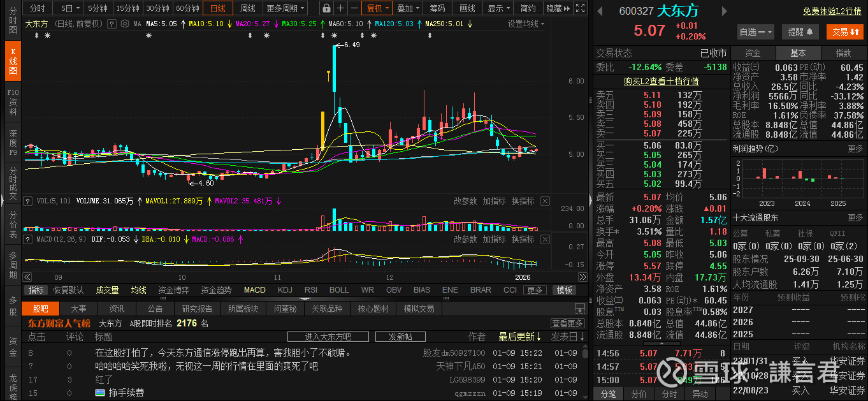The image size is (868, 401).
Task: Open 多周期 in left sidebar
Action: pyautogui.click(x=13, y=265)
